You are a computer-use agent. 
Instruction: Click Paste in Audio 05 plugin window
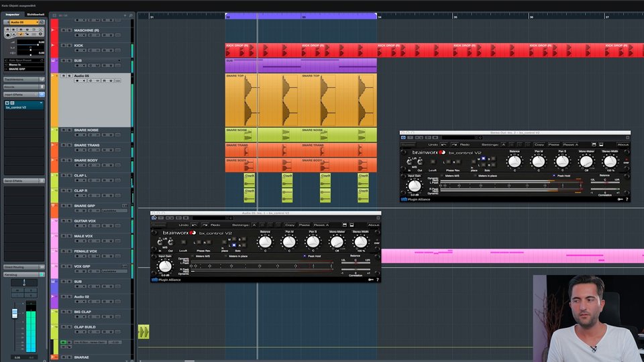point(305,225)
